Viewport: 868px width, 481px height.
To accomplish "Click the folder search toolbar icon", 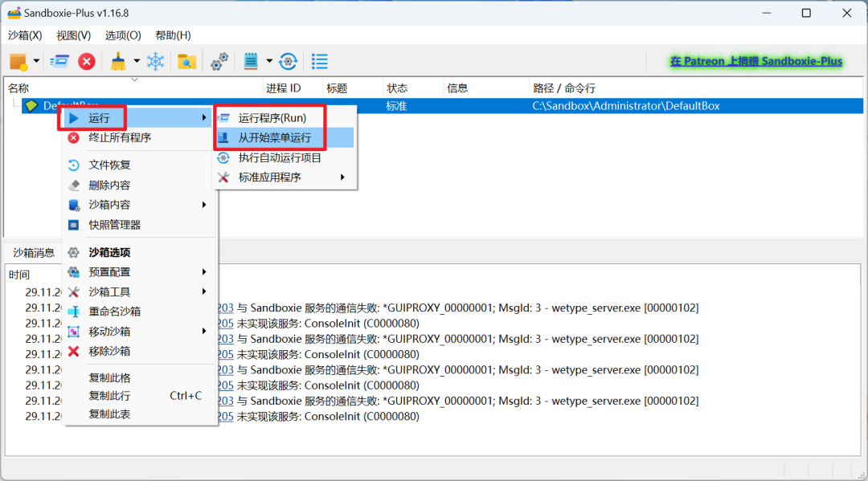I will [x=186, y=61].
